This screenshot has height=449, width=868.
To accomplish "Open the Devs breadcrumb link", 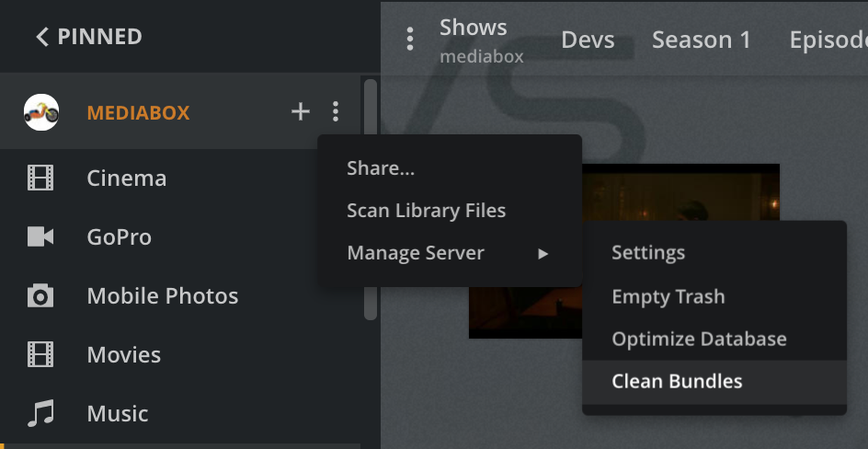I will [x=588, y=40].
